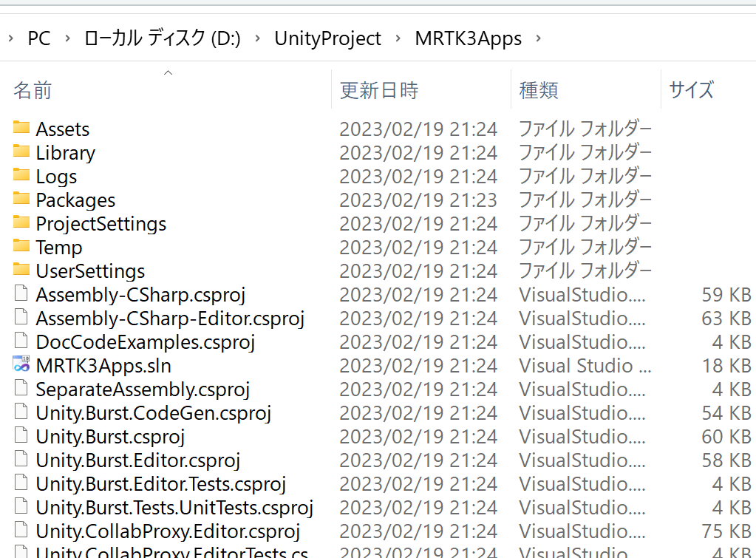
Task: Select Unity.Burst.CodeGen.csproj file name
Action: tap(154, 413)
